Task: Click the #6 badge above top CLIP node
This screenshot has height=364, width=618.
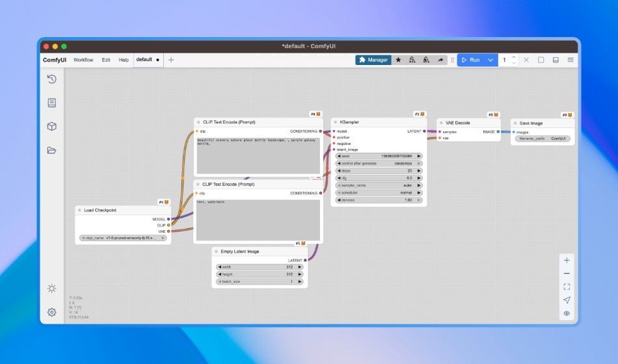Action: tap(316, 114)
